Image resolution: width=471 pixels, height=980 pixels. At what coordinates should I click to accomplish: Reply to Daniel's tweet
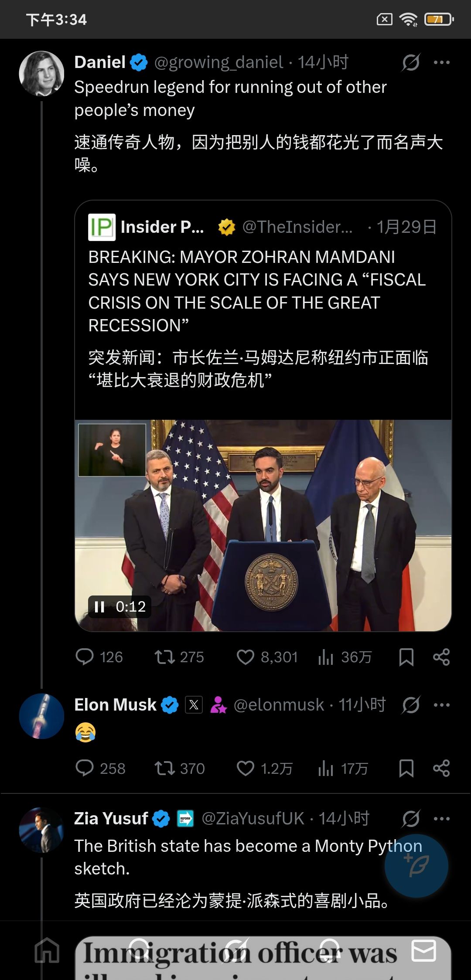[x=85, y=657]
